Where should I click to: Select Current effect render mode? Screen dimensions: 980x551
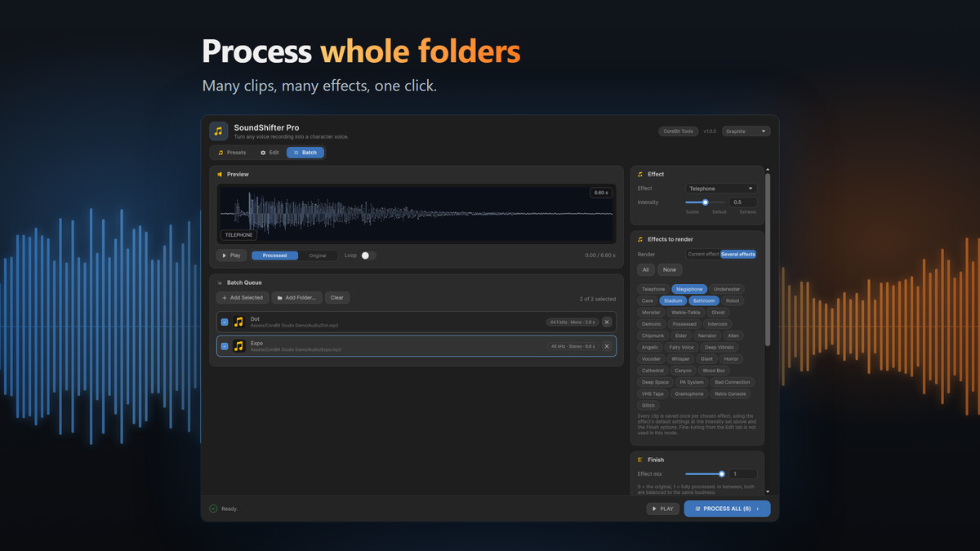coord(703,254)
